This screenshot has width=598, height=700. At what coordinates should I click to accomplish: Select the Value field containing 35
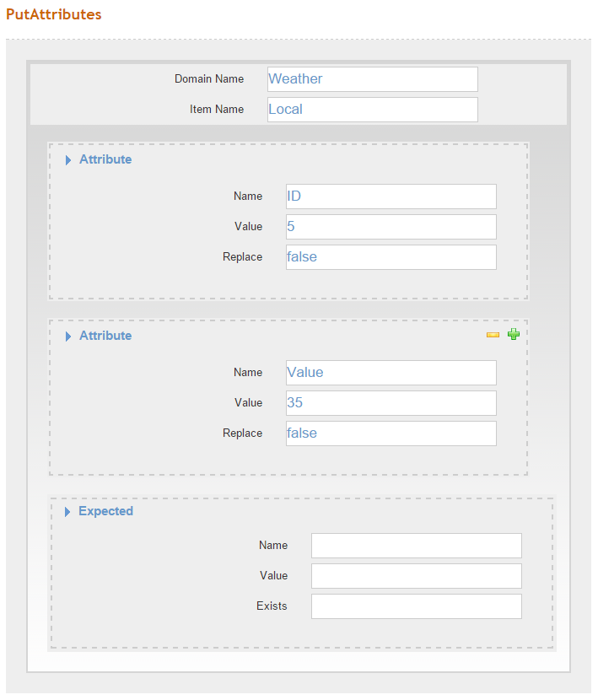point(391,403)
